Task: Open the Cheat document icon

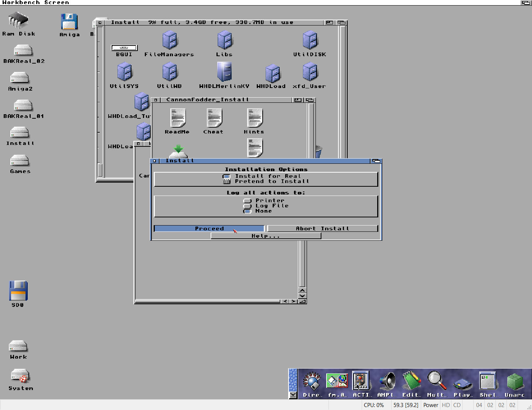Action: [214, 118]
